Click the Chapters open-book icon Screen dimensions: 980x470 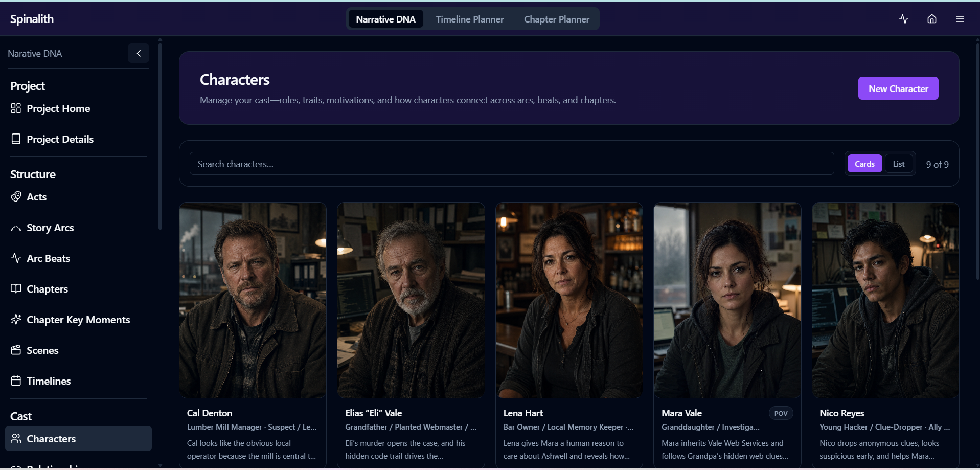(x=16, y=288)
